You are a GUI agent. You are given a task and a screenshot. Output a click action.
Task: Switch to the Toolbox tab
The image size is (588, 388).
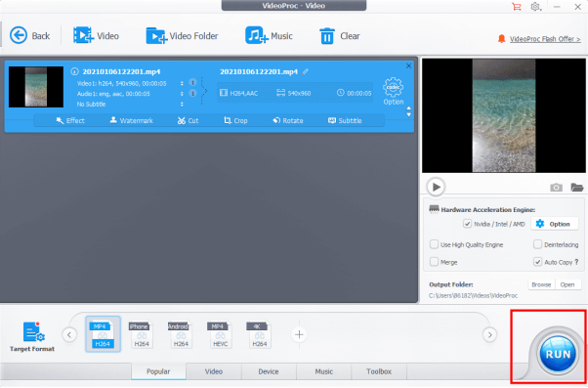[379, 371]
